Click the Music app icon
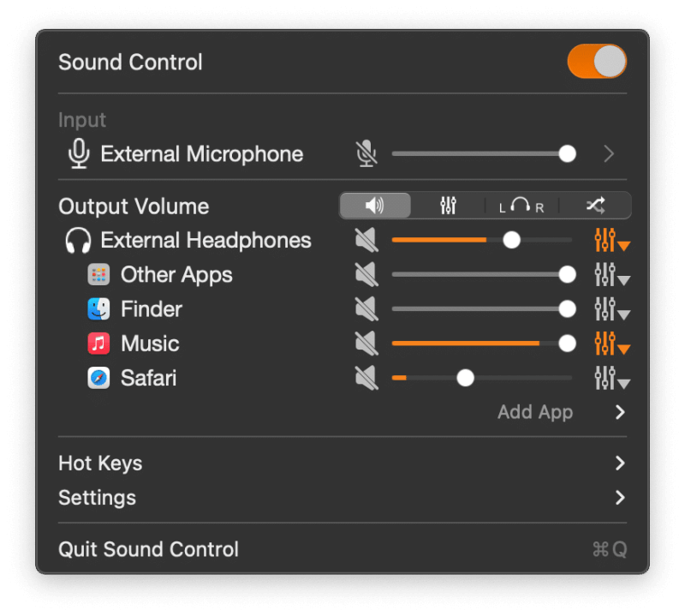 (x=100, y=344)
